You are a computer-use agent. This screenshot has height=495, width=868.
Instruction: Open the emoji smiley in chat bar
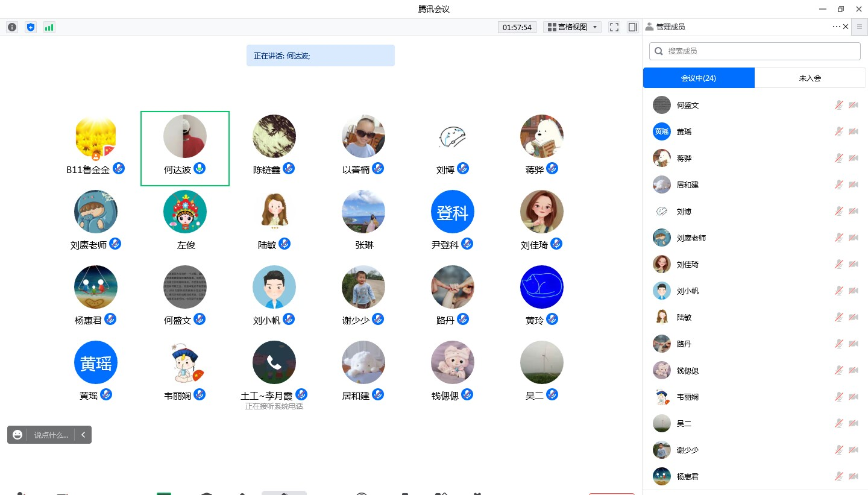tap(17, 435)
